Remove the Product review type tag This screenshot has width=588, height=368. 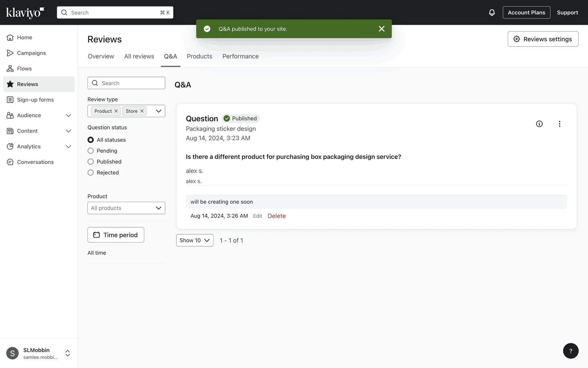[x=116, y=111]
